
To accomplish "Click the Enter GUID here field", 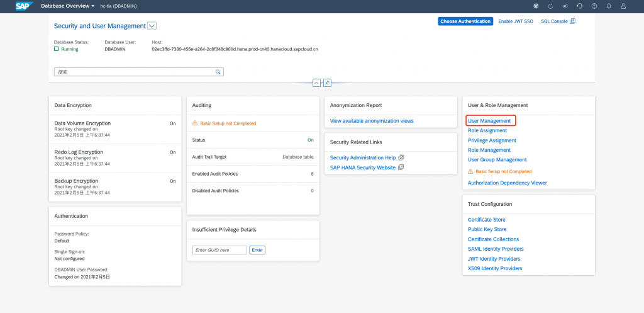I will pyautogui.click(x=219, y=250).
